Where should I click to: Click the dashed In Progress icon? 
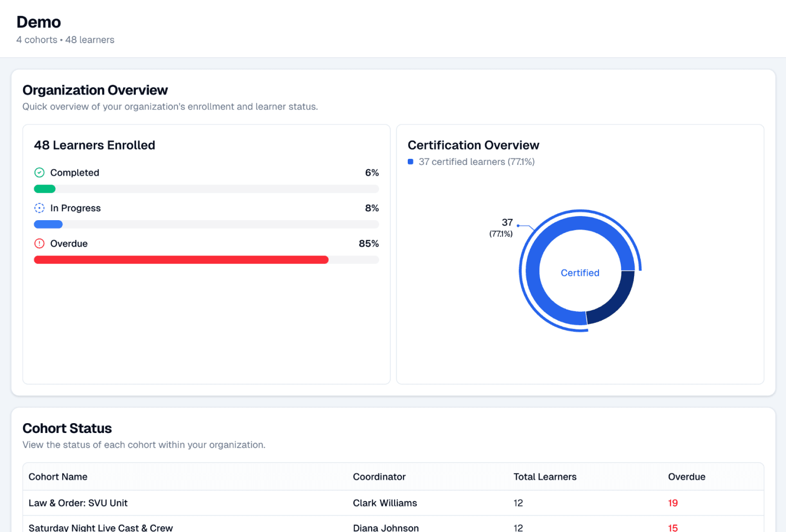click(39, 208)
